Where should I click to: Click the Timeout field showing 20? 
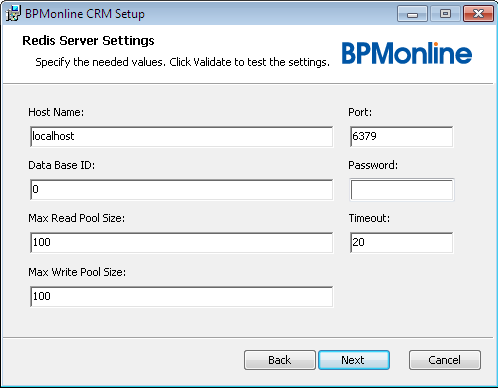point(402,242)
